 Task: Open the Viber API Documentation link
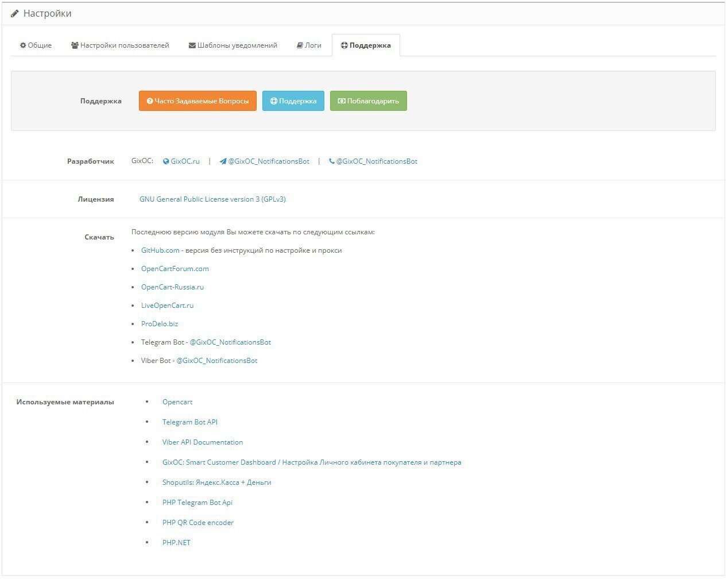(x=203, y=442)
